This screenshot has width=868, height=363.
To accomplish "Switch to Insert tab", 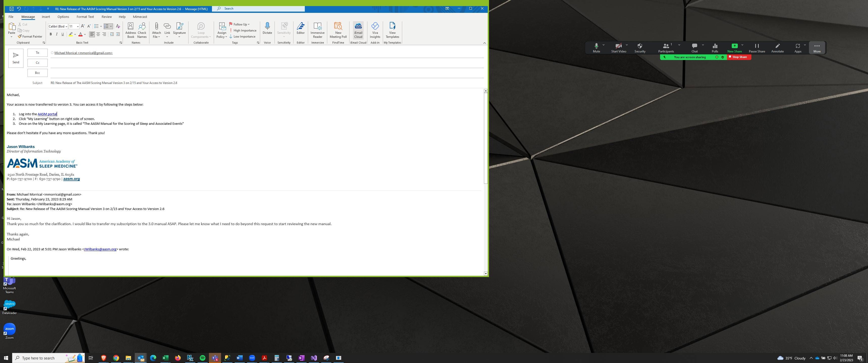I will pos(46,16).
